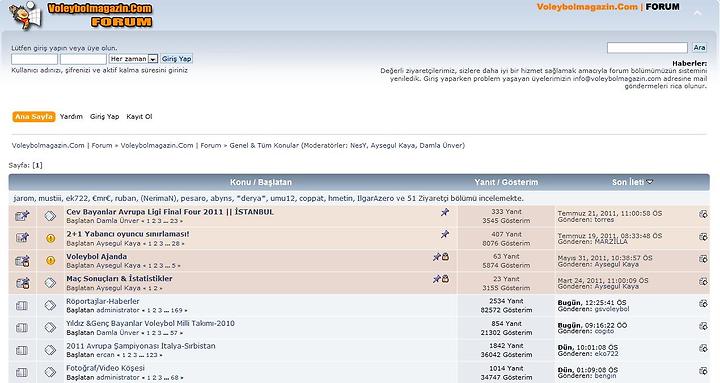Click Voleybolmagazin.Com | FORUM header title
This screenshot has width=720, height=383.
(x=608, y=7)
